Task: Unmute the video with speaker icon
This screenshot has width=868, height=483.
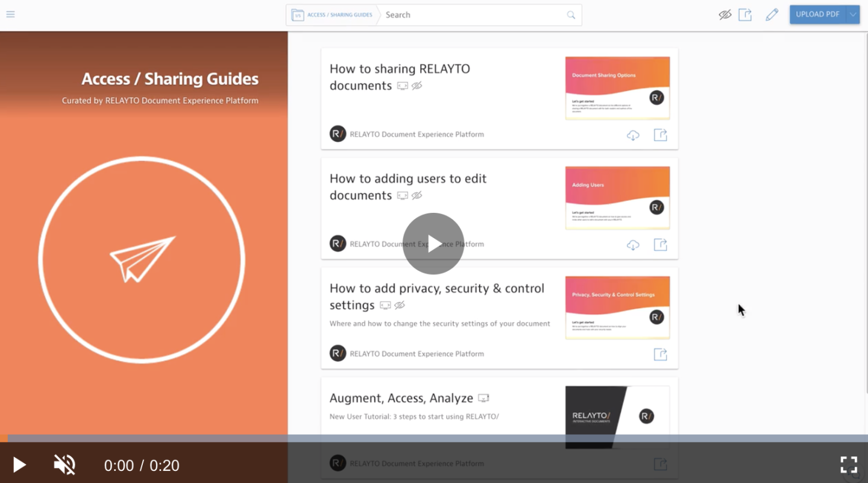Action: tap(64, 465)
